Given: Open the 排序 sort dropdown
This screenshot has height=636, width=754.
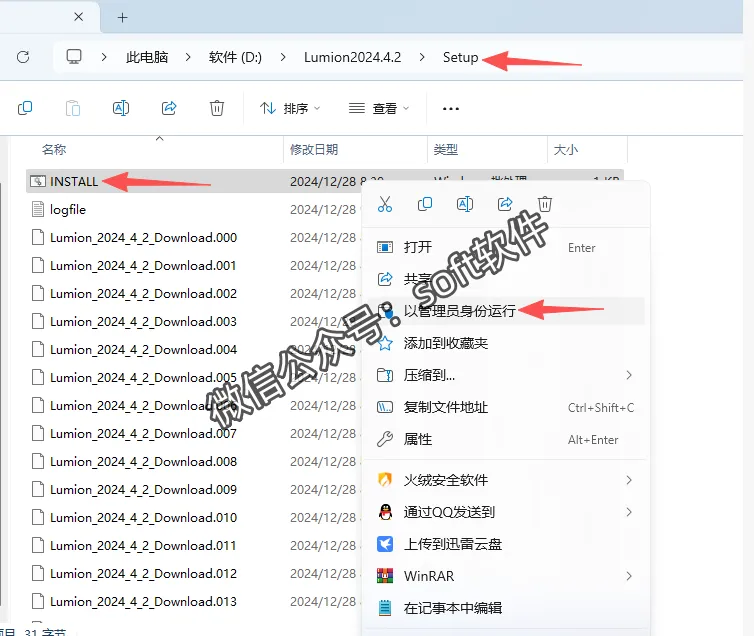Looking at the screenshot, I should pos(290,109).
